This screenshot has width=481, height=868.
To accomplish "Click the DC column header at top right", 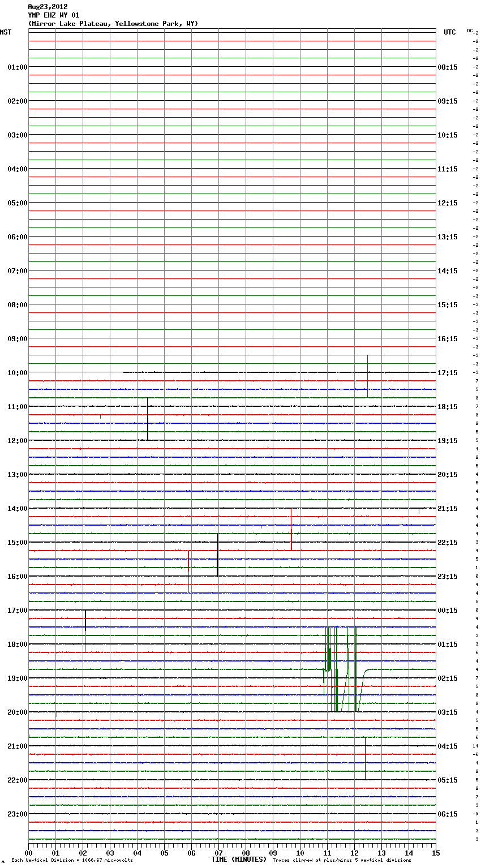I will (470, 31).
